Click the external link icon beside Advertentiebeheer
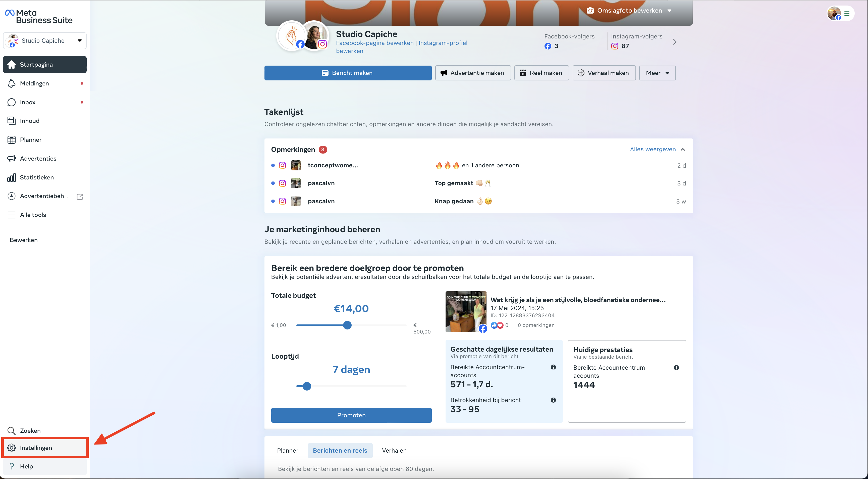Viewport: 868px width, 479px height. 80,197
